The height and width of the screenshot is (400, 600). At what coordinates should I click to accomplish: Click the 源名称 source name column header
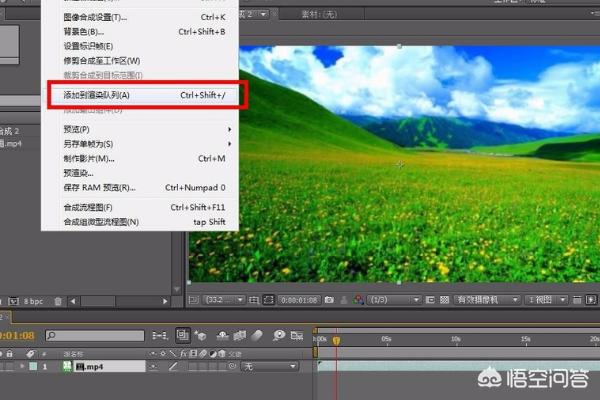(73, 354)
